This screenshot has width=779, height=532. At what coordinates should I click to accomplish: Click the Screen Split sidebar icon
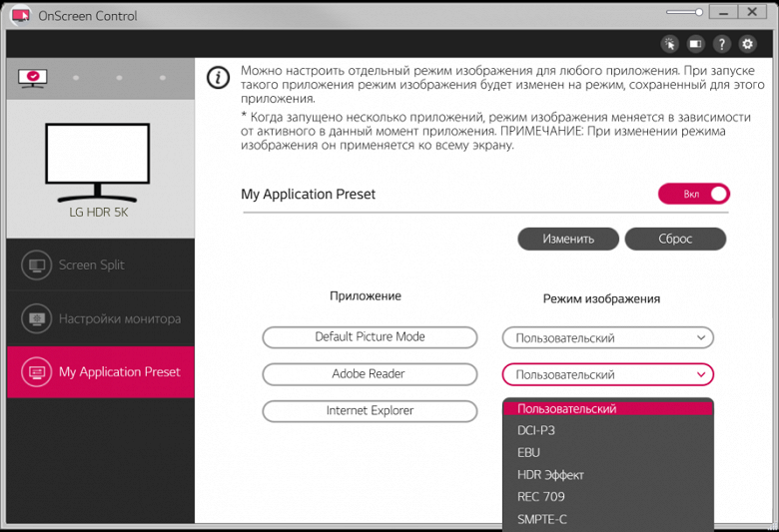point(37,266)
